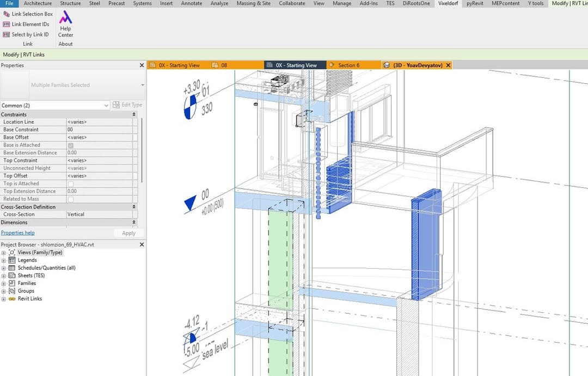The height and width of the screenshot is (376, 588).
Task: Switch to the Vixeldorf ribbon tab
Action: [448, 3]
